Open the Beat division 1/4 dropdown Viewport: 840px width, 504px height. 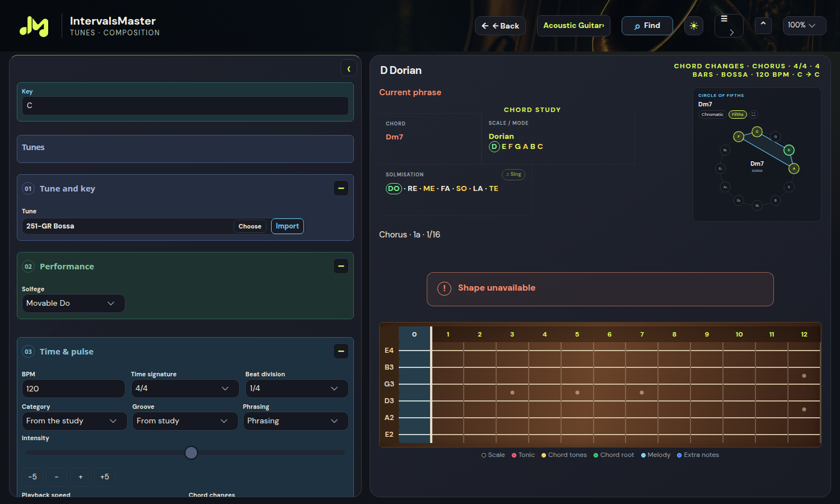(297, 389)
